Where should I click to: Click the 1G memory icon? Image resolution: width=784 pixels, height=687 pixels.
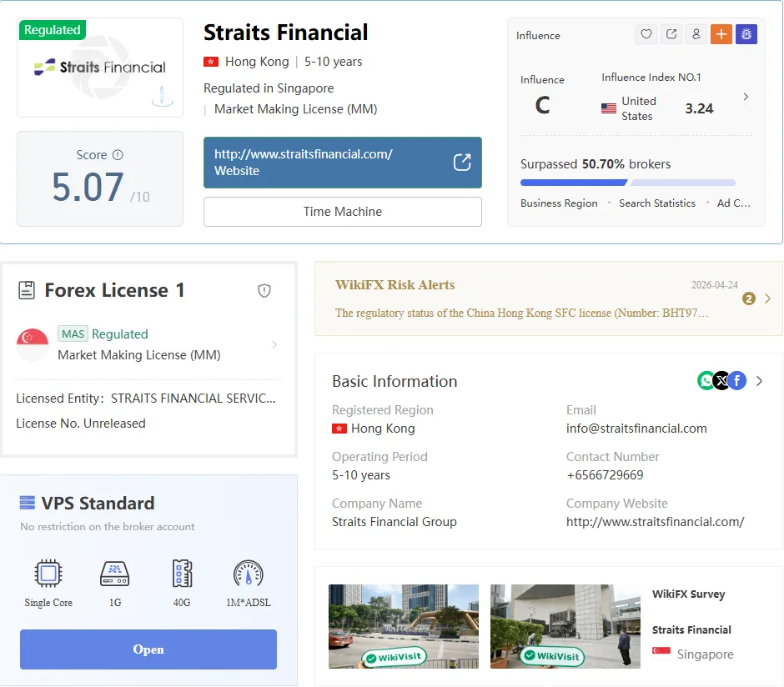coord(115,573)
